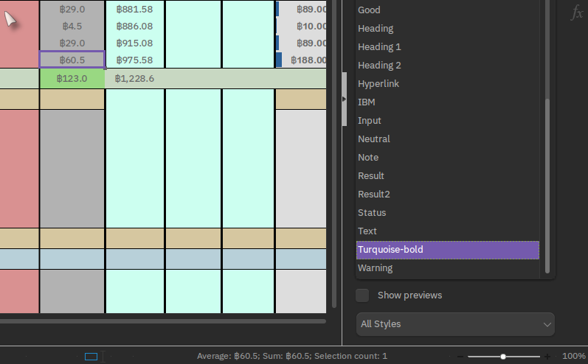Select the Result2 style entry
The height and width of the screenshot is (364, 588).
(x=373, y=194)
